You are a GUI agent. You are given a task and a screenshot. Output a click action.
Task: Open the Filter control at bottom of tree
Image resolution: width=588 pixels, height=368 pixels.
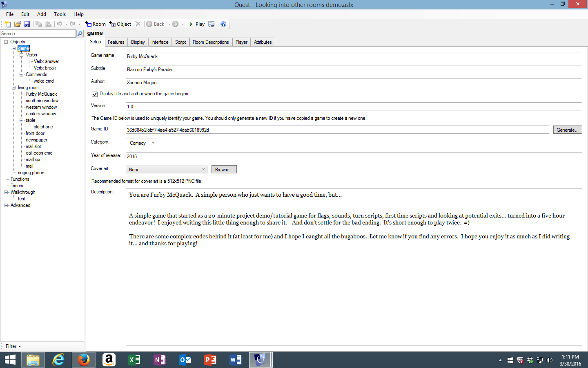click(12, 346)
